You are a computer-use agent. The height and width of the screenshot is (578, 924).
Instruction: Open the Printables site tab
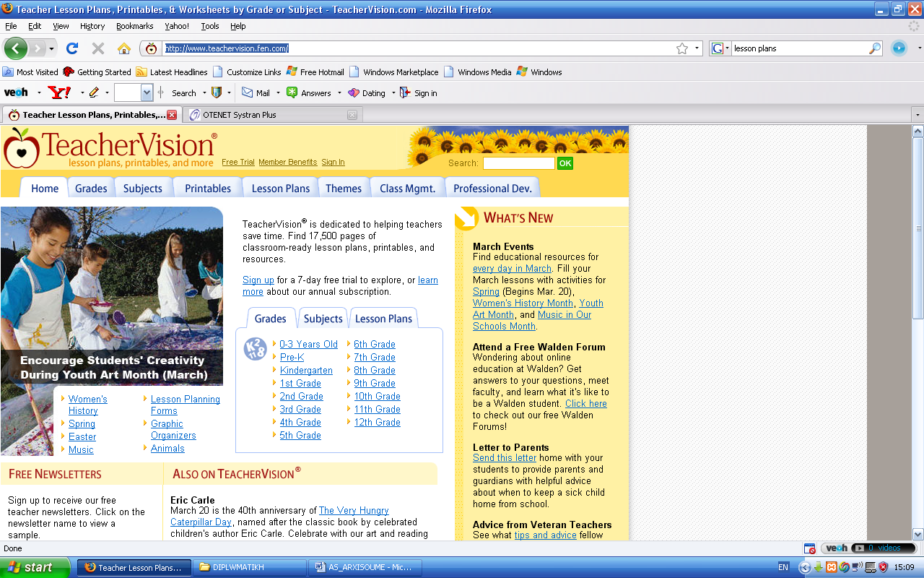pos(208,188)
